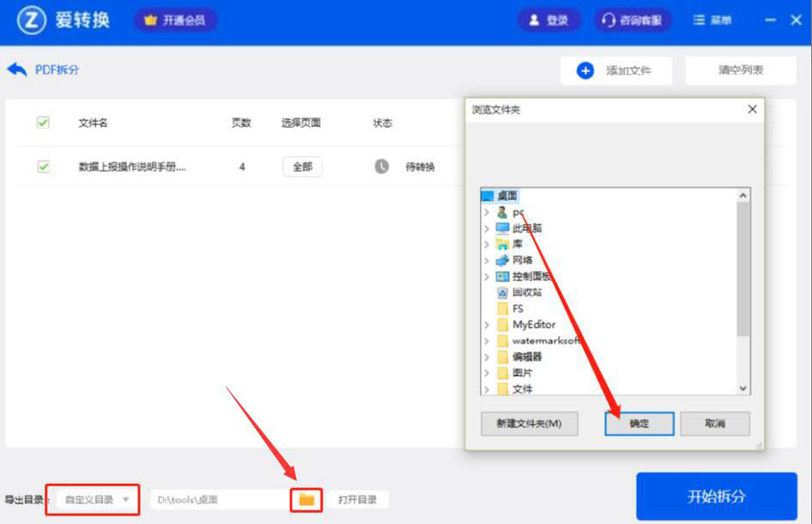Close the 浏览文件夹 dialog
The image size is (812, 524).
coord(753,109)
